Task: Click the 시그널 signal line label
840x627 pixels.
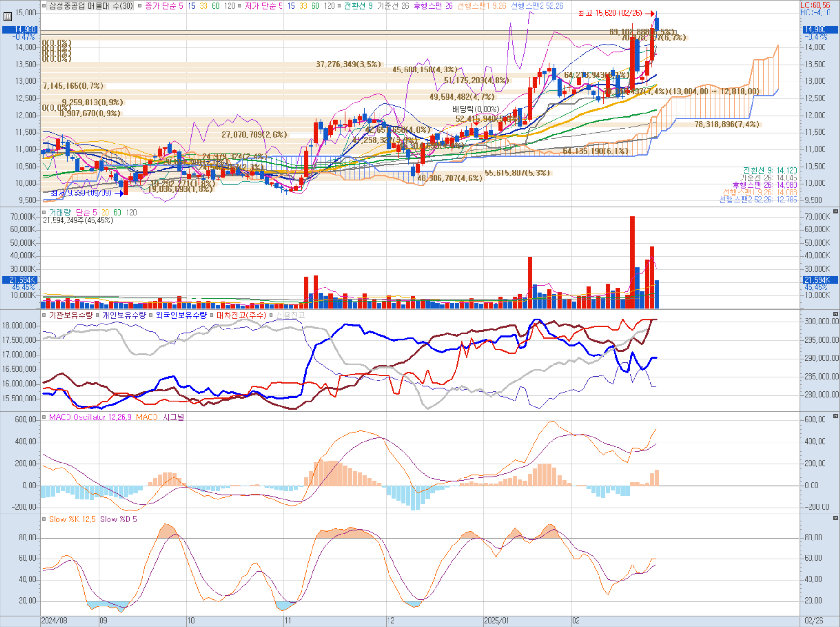Action: click(173, 417)
